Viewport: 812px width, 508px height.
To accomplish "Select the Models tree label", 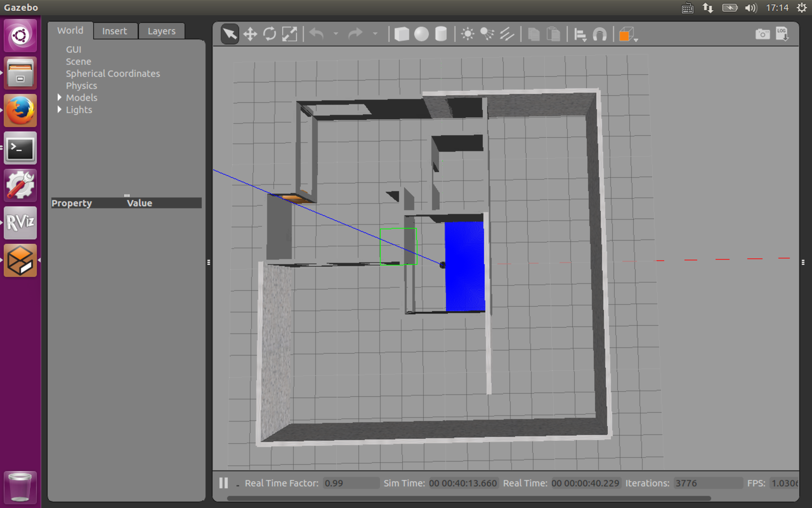I will tap(82, 98).
